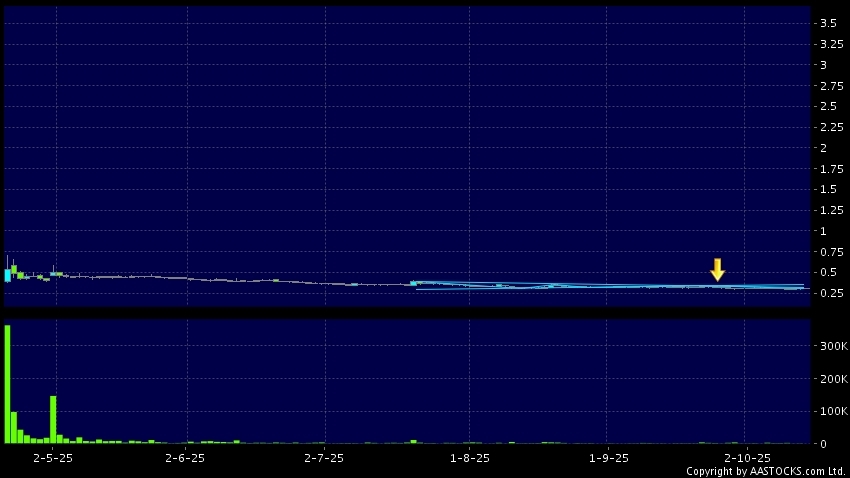
Task: Select the second volume spike near 2-5-25
Action: (53, 418)
